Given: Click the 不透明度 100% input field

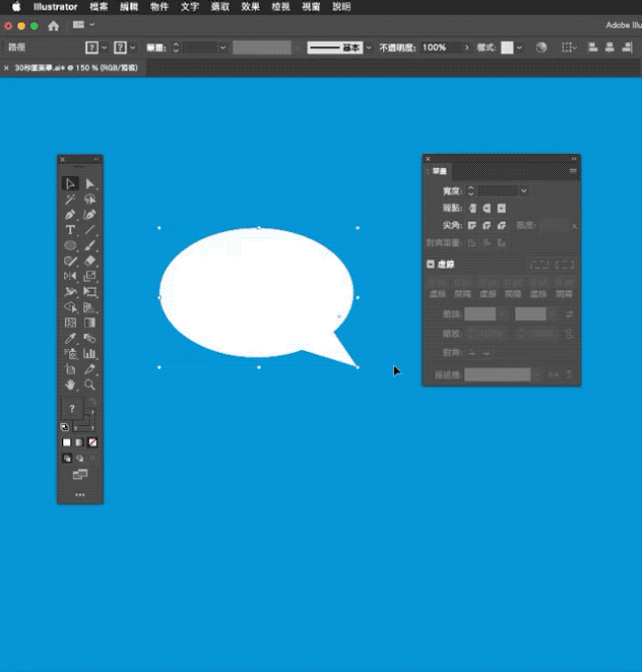Looking at the screenshot, I should click(440, 47).
